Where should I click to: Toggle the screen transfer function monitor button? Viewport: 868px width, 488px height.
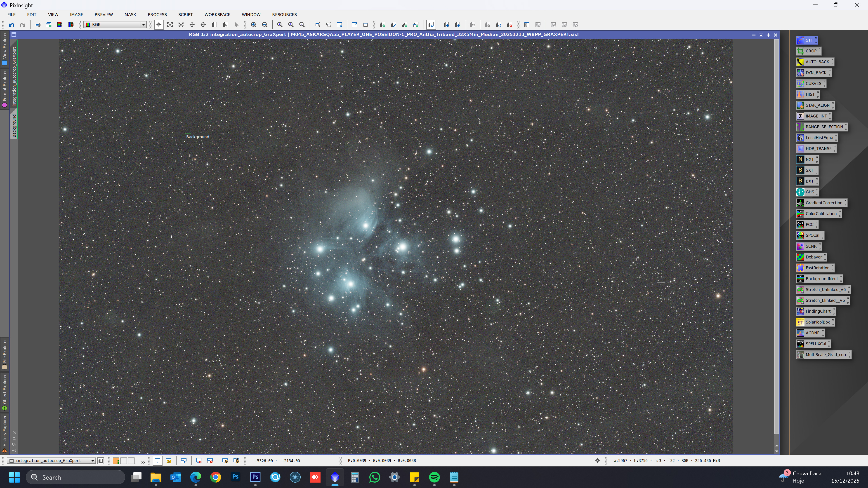coord(157,461)
